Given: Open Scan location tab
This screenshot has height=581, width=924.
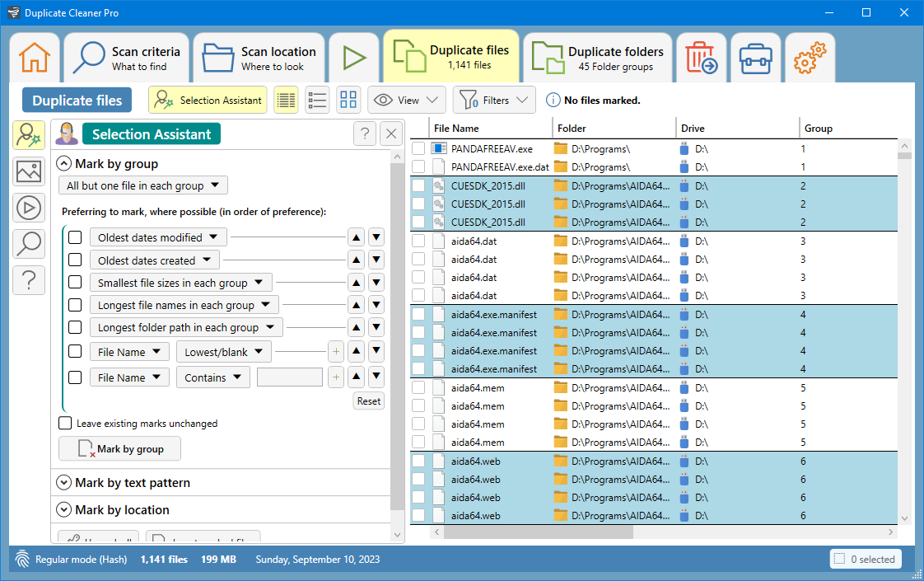Looking at the screenshot, I should [259, 58].
